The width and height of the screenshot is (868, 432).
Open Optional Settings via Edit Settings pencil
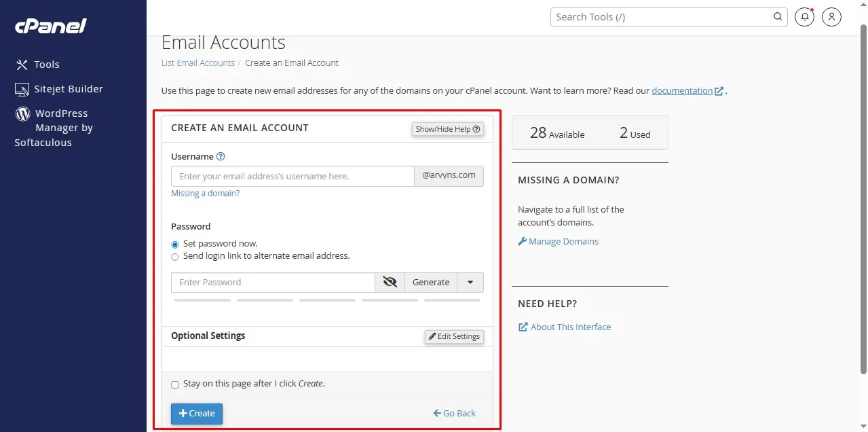click(454, 336)
